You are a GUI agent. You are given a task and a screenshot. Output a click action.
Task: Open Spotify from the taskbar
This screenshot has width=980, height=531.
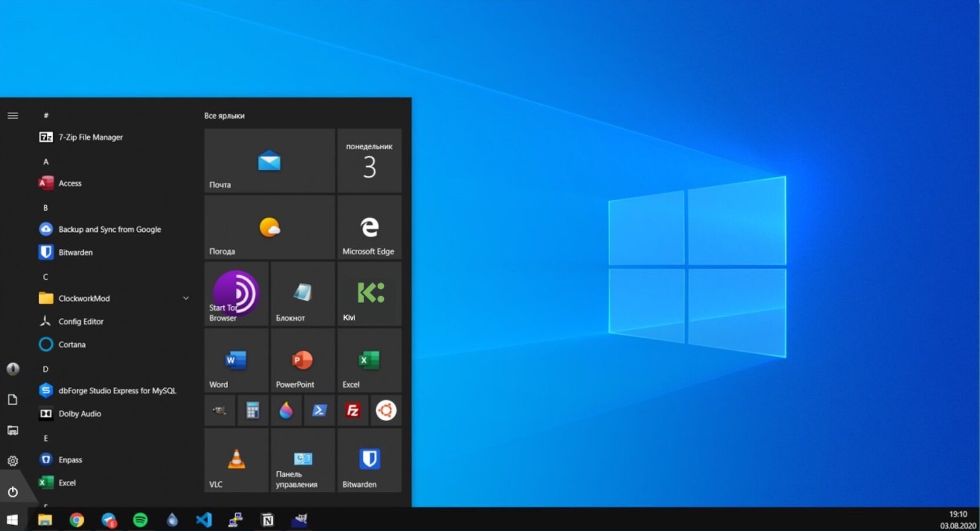tap(140, 520)
